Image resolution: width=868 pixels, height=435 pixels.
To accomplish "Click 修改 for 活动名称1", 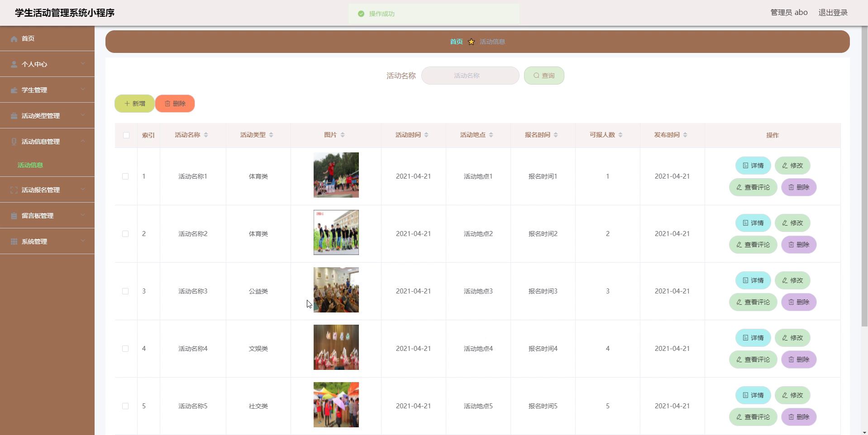I will click(x=792, y=165).
